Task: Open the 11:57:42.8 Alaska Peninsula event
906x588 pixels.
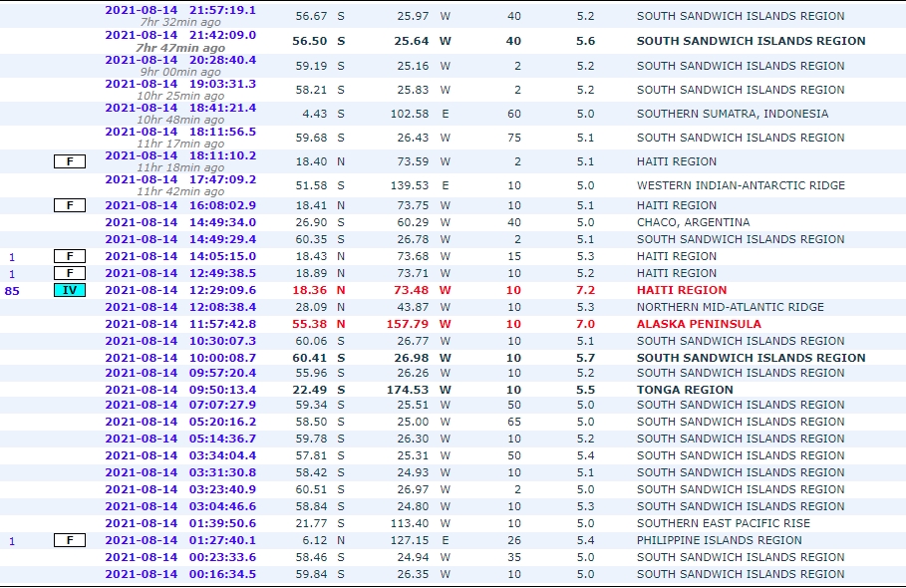Action: coord(179,324)
